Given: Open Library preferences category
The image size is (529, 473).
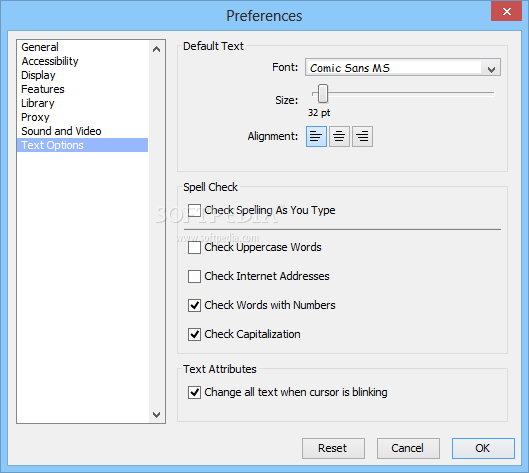Looking at the screenshot, I should click(x=82, y=103).
